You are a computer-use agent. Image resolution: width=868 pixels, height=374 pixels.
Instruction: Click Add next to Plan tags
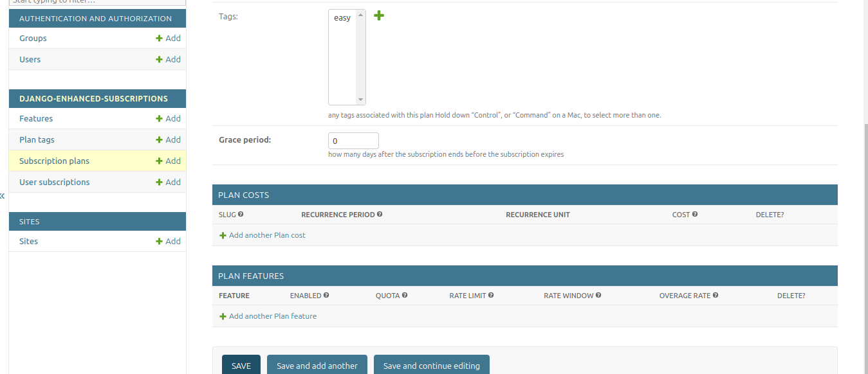[x=169, y=140]
